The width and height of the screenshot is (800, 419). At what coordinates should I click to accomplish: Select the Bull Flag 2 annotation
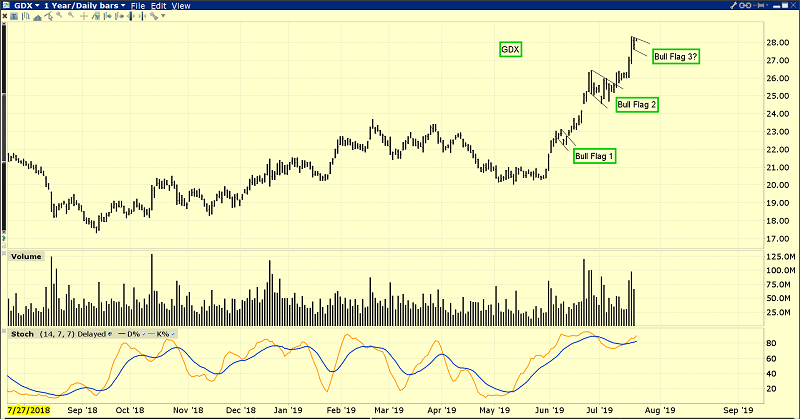(637, 105)
